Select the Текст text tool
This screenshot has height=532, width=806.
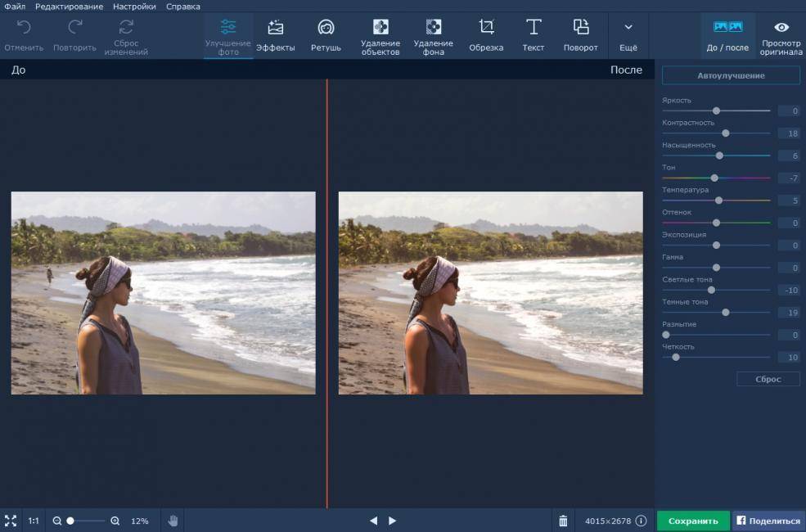533,36
